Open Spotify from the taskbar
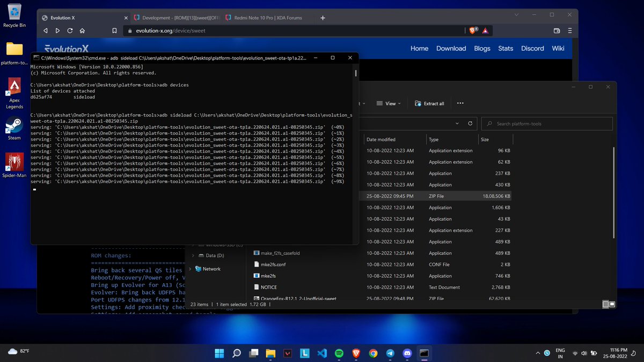644x362 pixels. (339, 353)
